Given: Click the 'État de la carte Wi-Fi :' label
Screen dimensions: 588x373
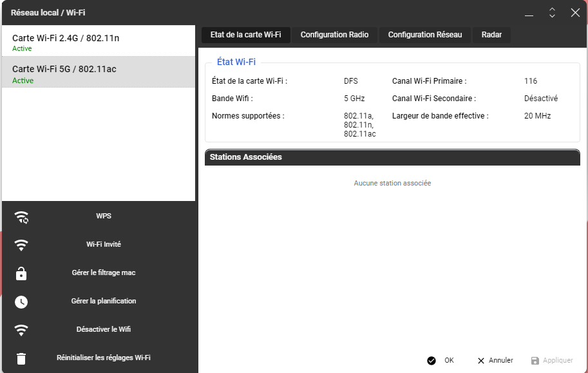Looking at the screenshot, I should point(249,81).
